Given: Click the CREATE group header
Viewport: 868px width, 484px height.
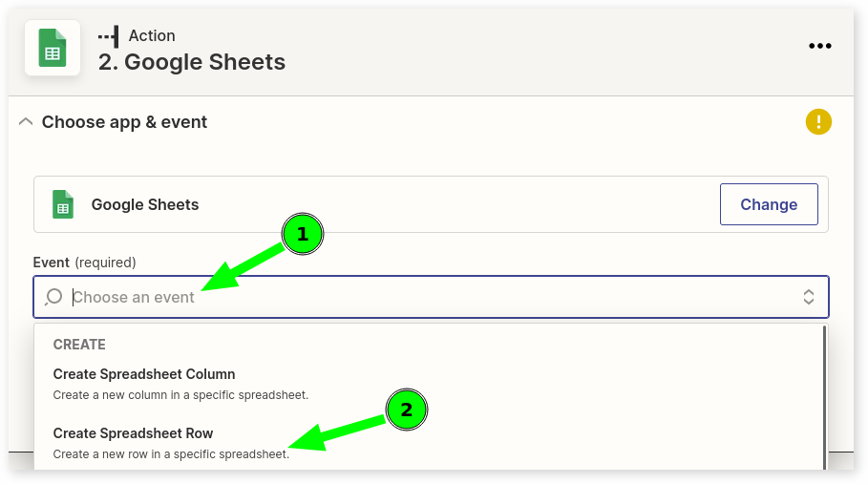Looking at the screenshot, I should click(79, 344).
